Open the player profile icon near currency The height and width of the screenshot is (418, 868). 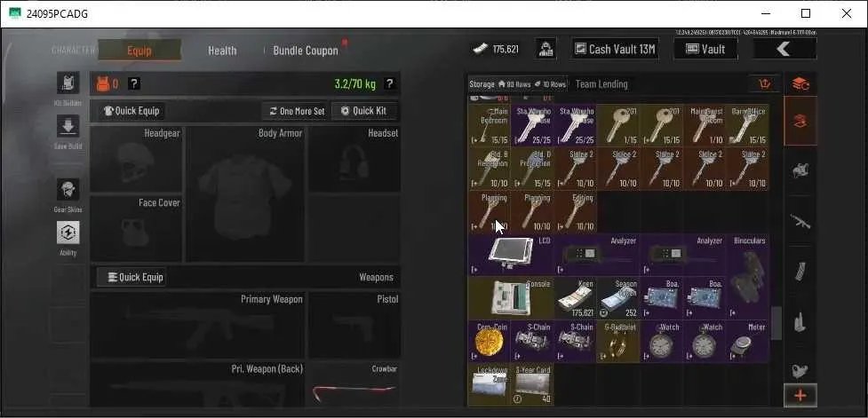pyautogui.click(x=546, y=49)
